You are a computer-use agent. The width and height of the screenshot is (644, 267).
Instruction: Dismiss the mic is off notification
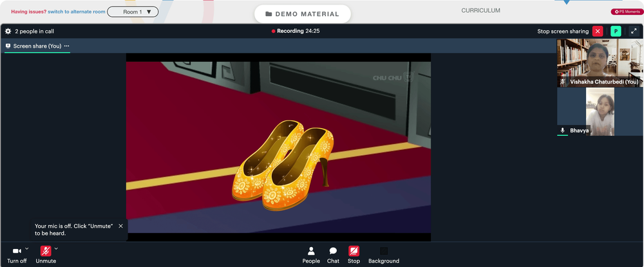pos(121,226)
